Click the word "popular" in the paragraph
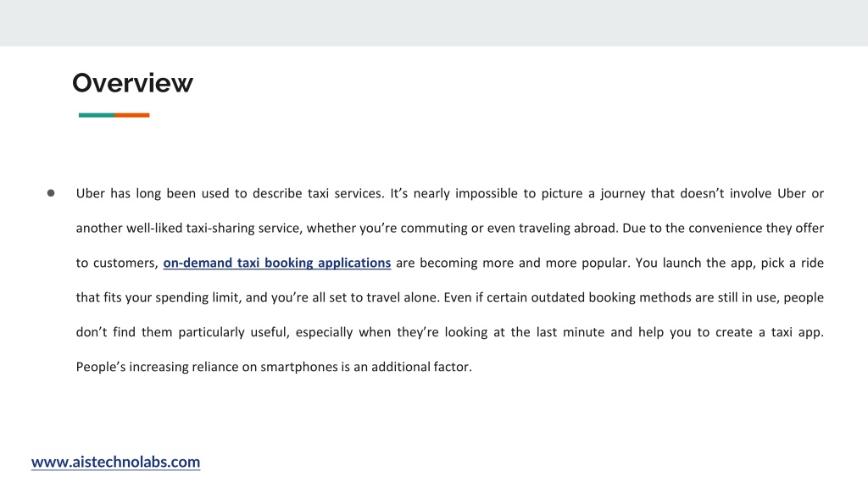 pos(603,263)
